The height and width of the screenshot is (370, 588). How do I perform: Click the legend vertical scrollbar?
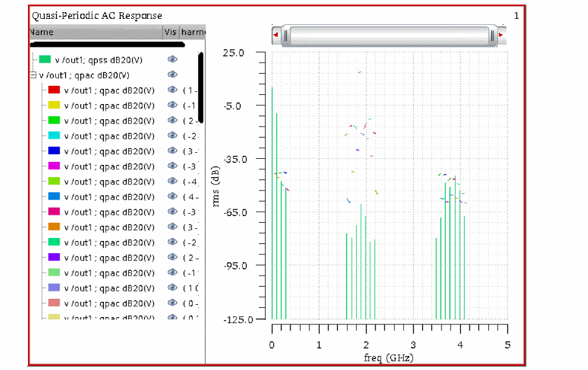pyautogui.click(x=201, y=88)
